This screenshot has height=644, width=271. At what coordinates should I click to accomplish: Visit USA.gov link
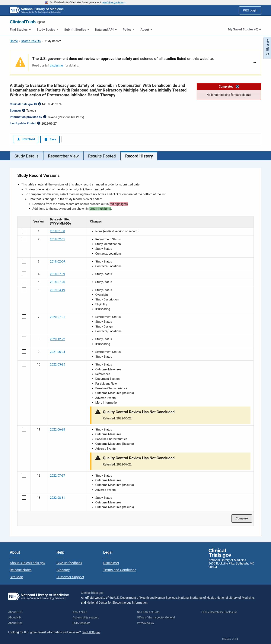pyautogui.click(x=91, y=632)
